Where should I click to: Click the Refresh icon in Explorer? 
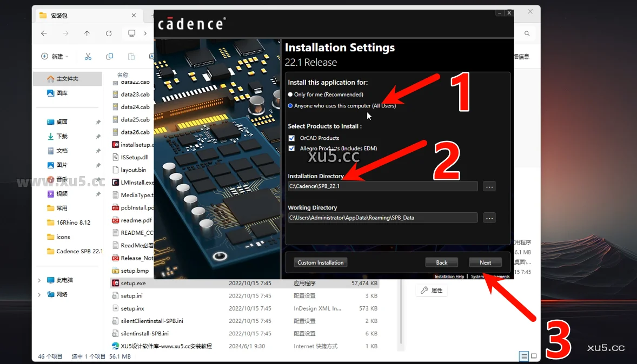(x=109, y=33)
